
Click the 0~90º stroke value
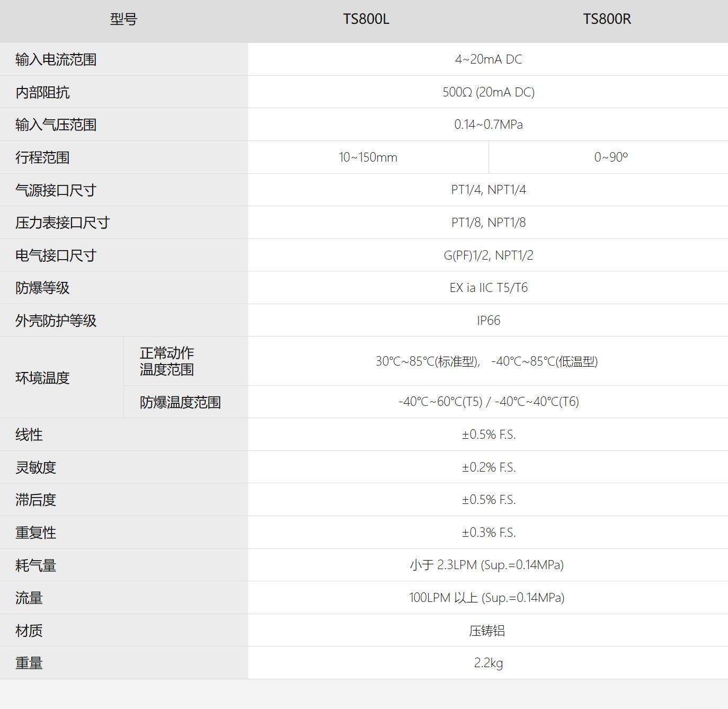(610, 157)
